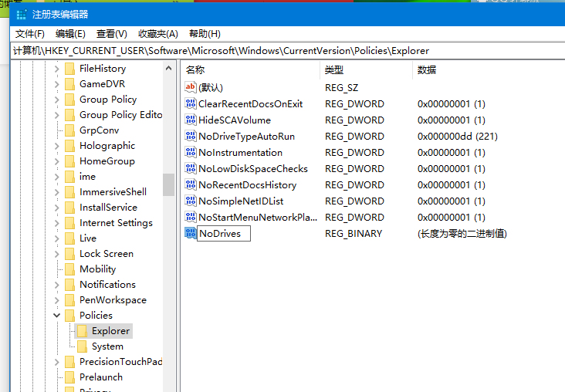Expand the PenWorkspace key

tap(56, 300)
